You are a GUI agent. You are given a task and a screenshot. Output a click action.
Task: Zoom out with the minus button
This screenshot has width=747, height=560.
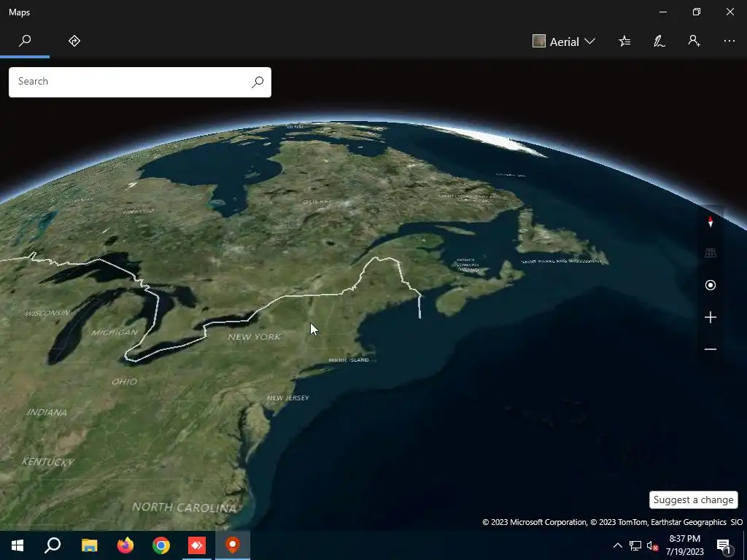tap(711, 349)
